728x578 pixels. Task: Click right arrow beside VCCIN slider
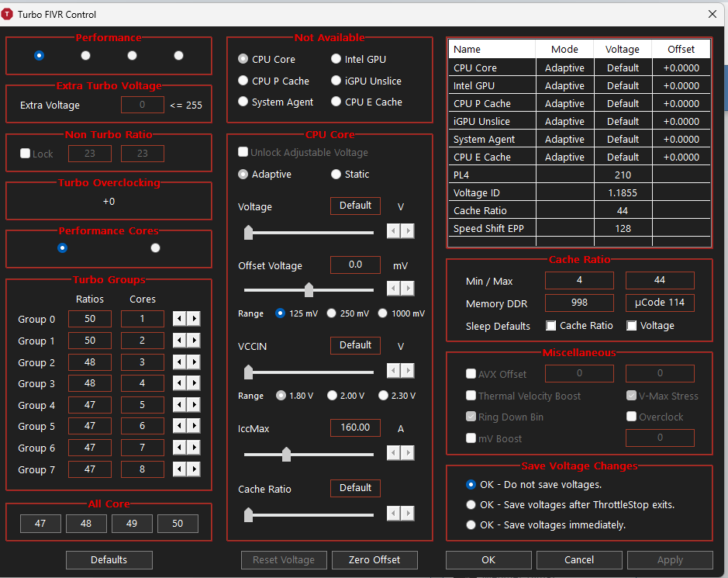coord(408,371)
